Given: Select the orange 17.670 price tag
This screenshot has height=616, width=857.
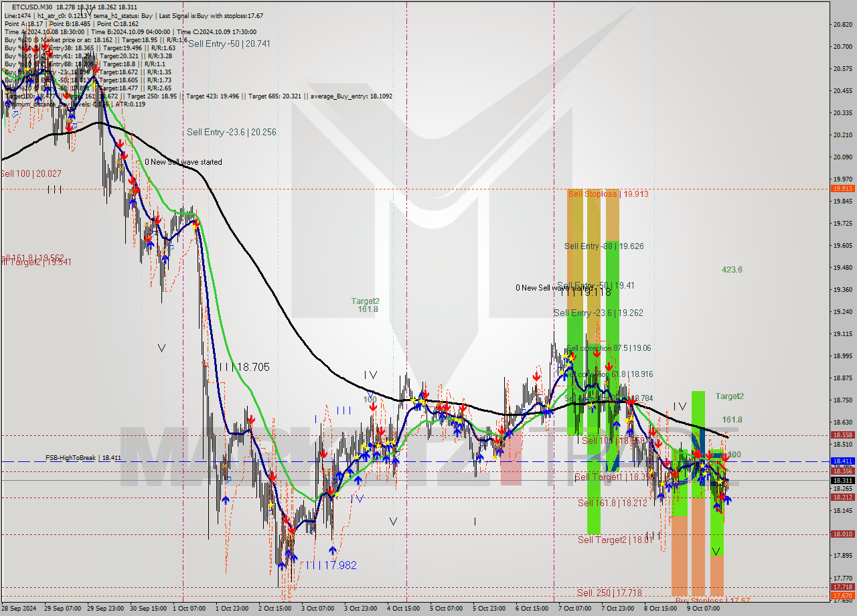Looking at the screenshot, I should tap(842, 595).
